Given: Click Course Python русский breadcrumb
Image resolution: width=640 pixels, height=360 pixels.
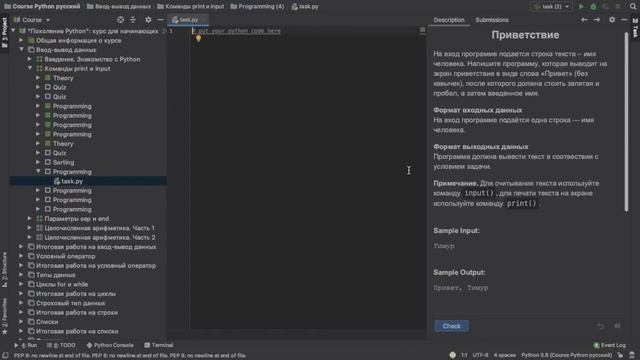Looking at the screenshot, I should (x=42, y=7).
